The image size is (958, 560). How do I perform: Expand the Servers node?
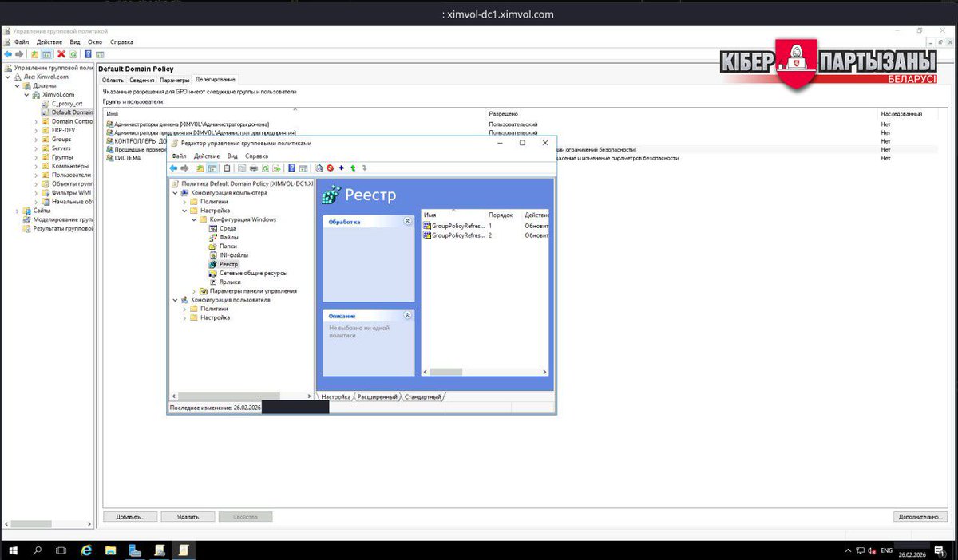pyautogui.click(x=36, y=148)
